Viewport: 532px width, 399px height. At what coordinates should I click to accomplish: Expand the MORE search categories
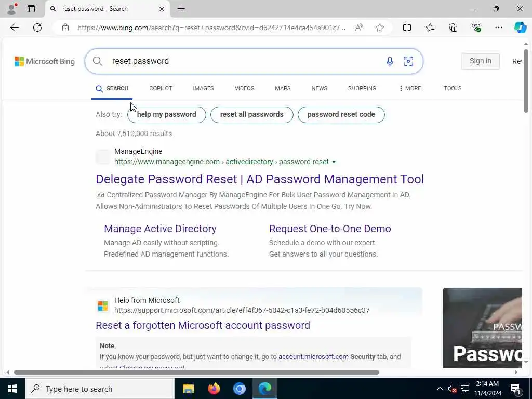410,88
